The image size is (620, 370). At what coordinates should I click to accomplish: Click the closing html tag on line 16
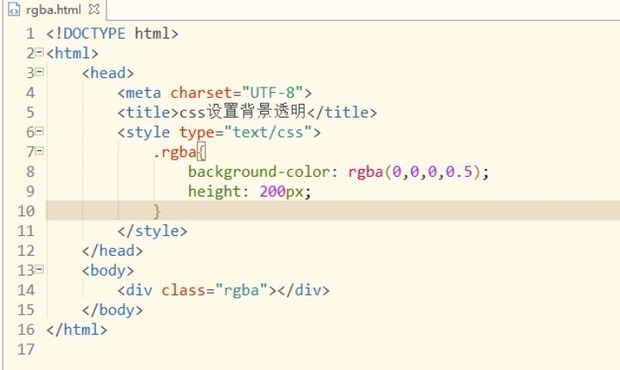point(77,330)
